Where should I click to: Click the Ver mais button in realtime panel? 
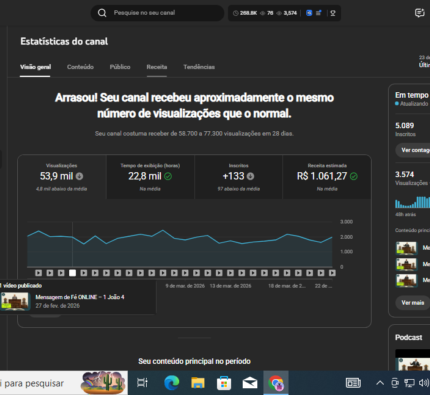pyautogui.click(x=413, y=303)
